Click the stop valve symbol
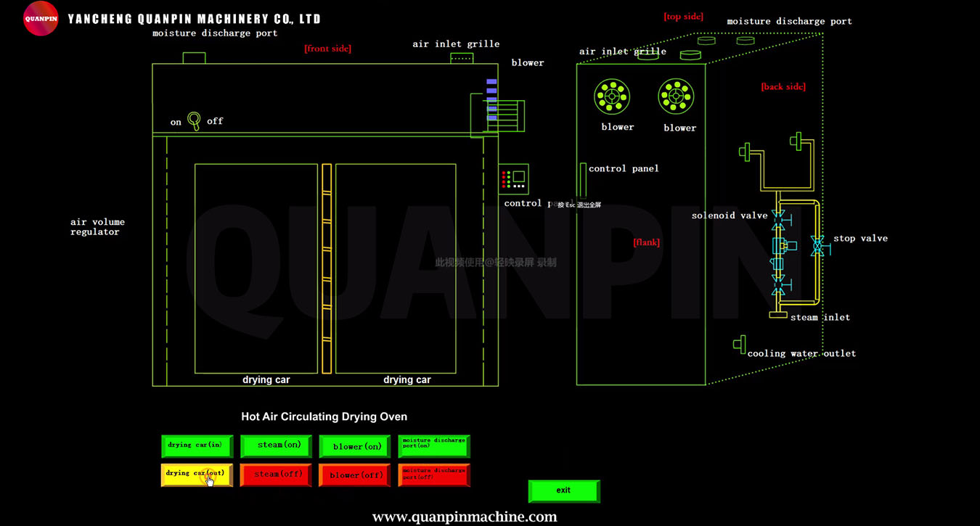 (x=819, y=247)
